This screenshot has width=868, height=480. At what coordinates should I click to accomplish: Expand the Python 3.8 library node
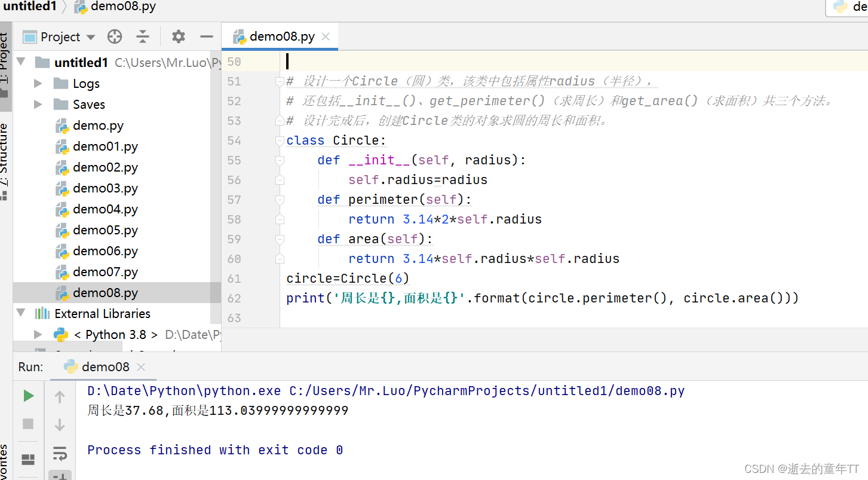coord(38,334)
